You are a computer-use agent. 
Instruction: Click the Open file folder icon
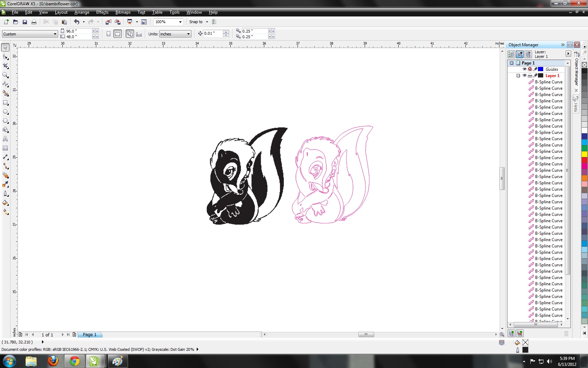pyautogui.click(x=15, y=22)
